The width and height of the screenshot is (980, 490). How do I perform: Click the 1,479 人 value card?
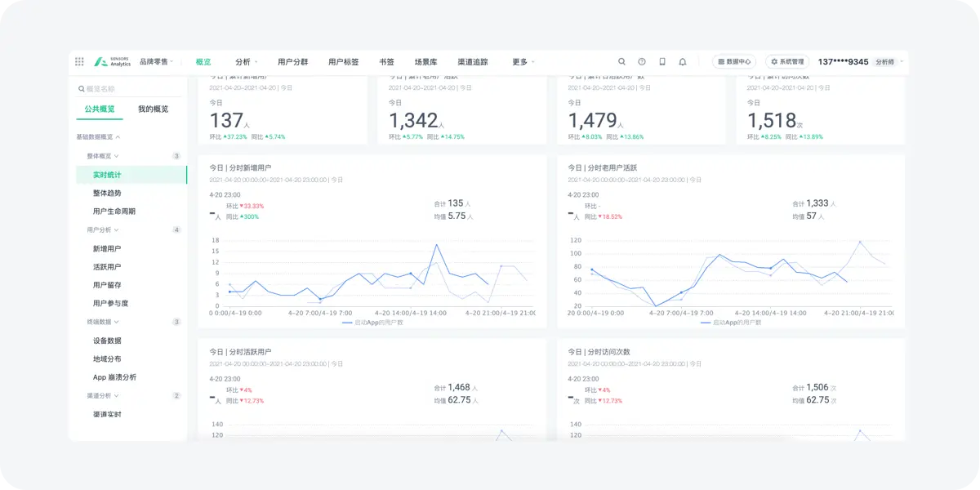click(596, 121)
